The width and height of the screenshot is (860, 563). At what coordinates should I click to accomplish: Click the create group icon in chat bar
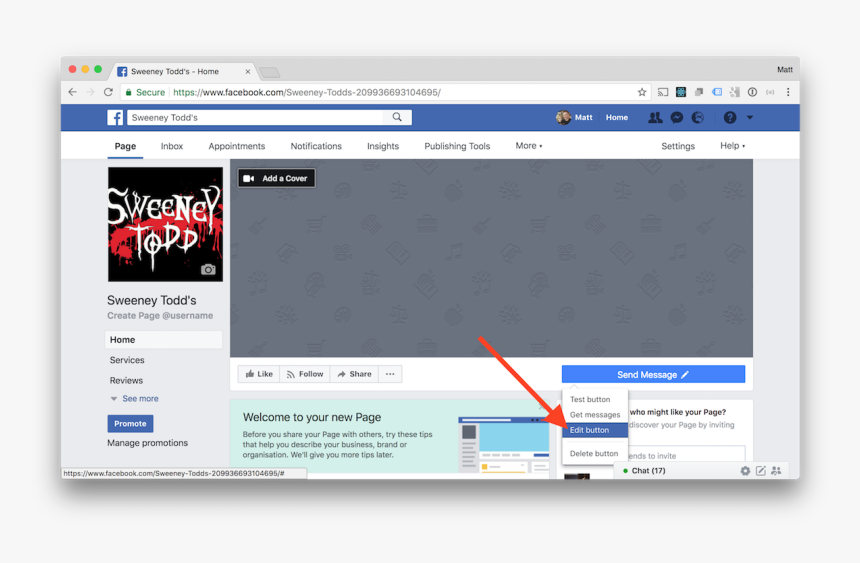(776, 471)
